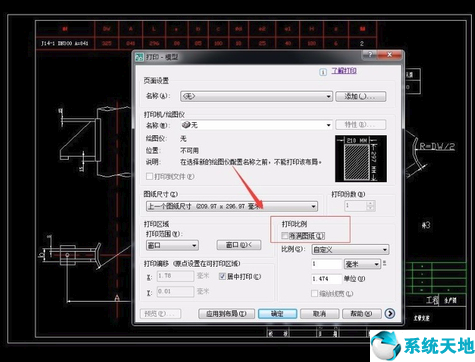Close the print dialog with the X

click(389, 55)
